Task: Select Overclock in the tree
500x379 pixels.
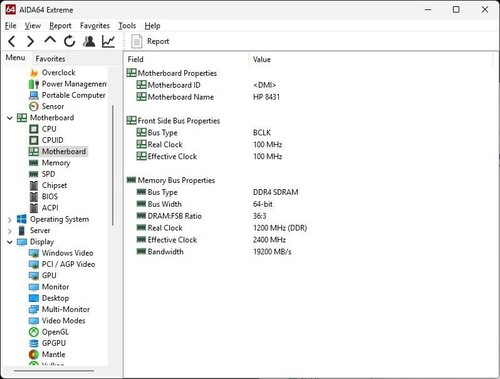Action: point(58,72)
